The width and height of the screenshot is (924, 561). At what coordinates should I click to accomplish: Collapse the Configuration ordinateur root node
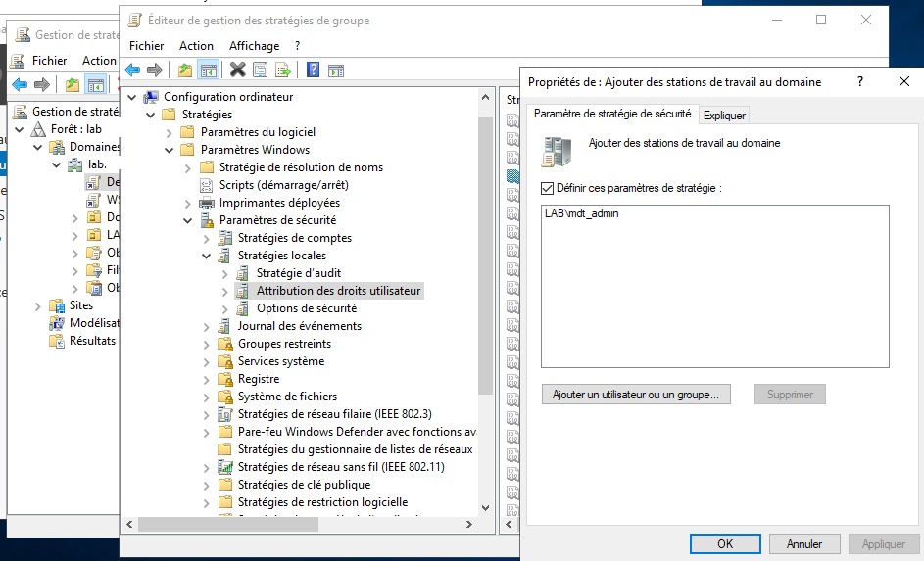pyautogui.click(x=132, y=97)
